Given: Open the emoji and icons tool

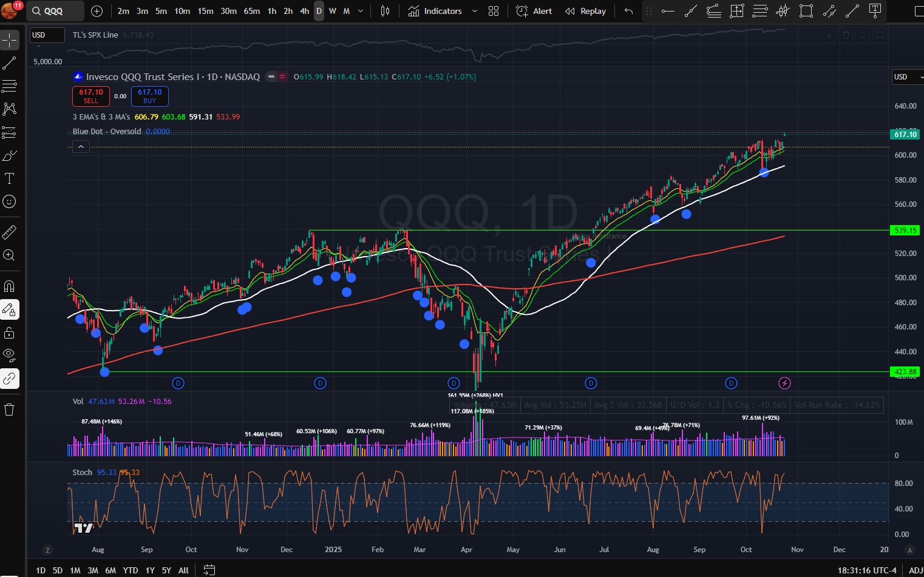Looking at the screenshot, I should tap(10, 201).
